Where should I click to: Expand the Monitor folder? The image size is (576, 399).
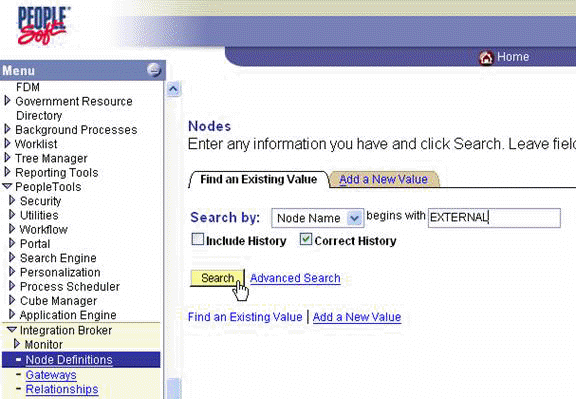[17, 344]
